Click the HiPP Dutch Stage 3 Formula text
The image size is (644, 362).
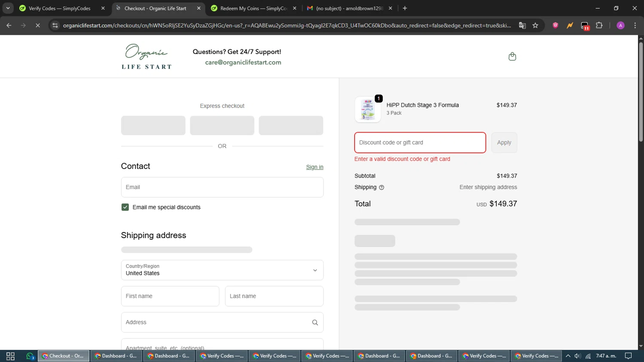422,105
